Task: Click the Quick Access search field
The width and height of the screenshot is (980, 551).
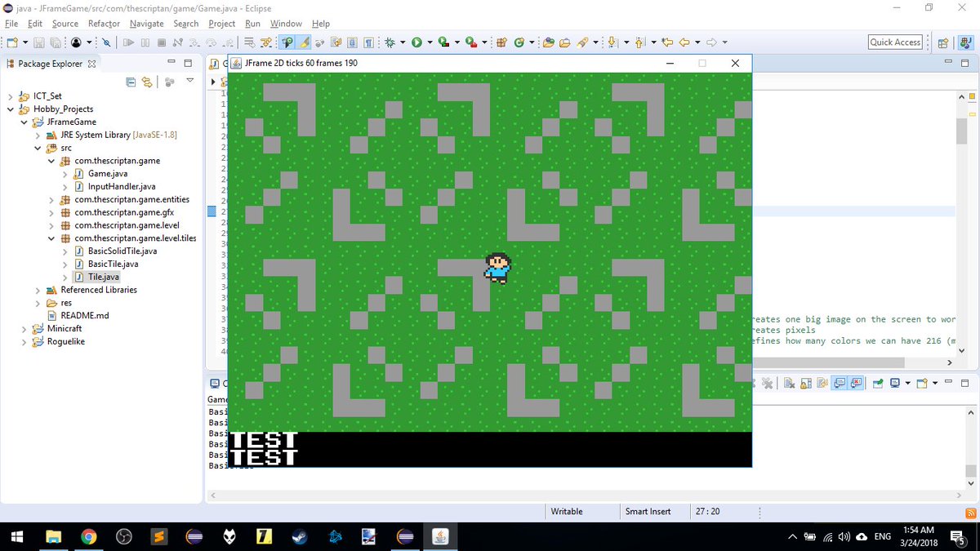Action: point(895,42)
